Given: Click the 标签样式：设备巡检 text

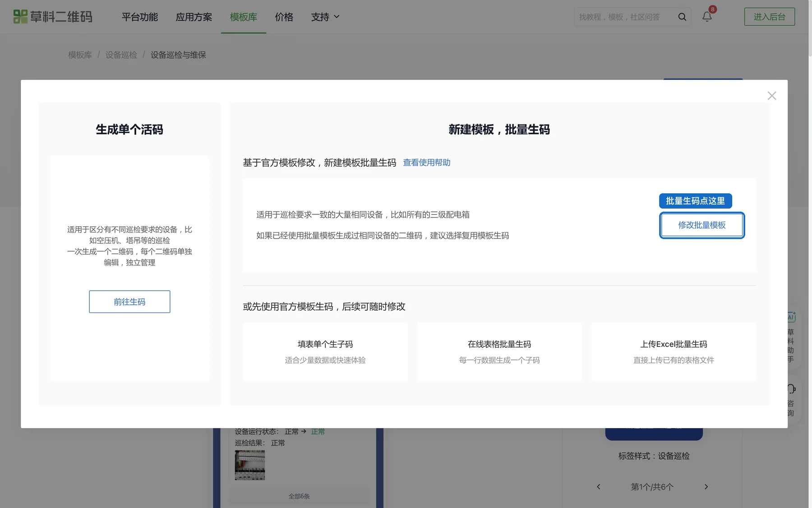Looking at the screenshot, I should (654, 456).
